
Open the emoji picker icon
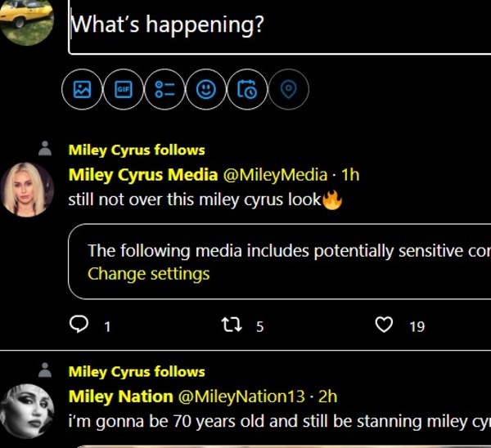click(x=206, y=91)
